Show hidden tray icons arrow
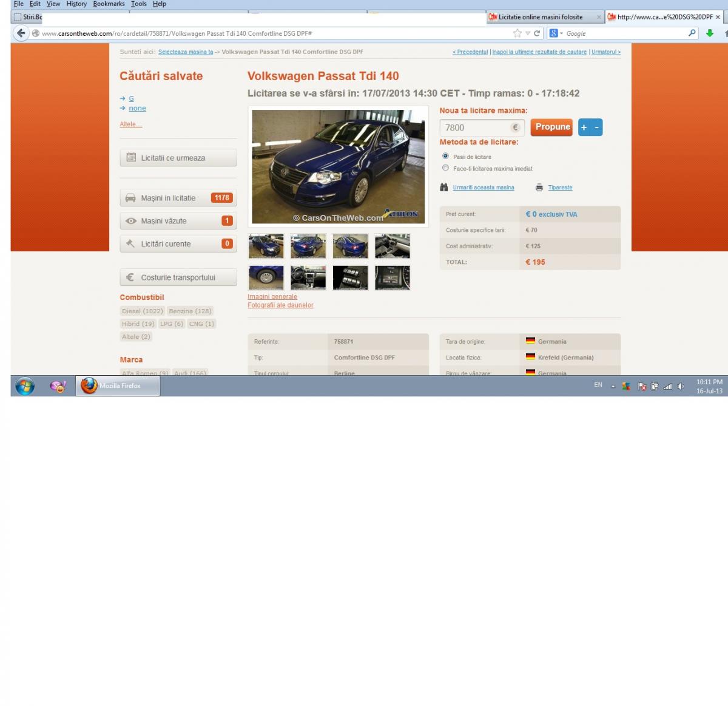This screenshot has width=728, height=706. tap(613, 387)
